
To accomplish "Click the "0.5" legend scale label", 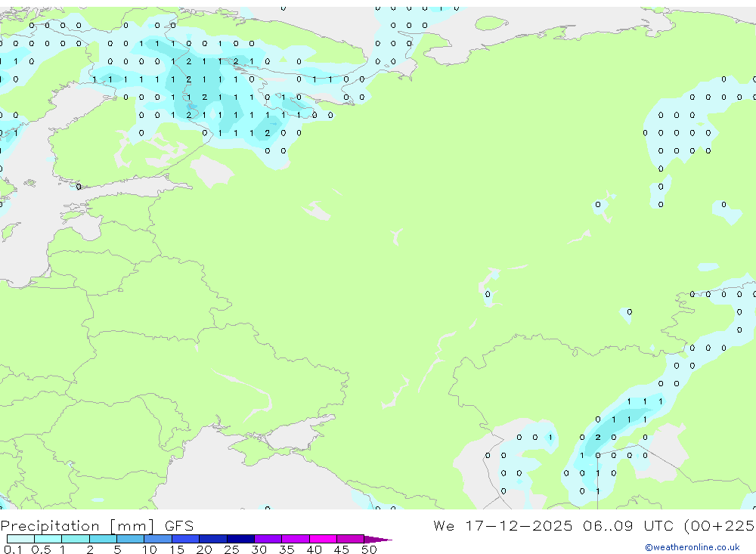I will point(42,549).
